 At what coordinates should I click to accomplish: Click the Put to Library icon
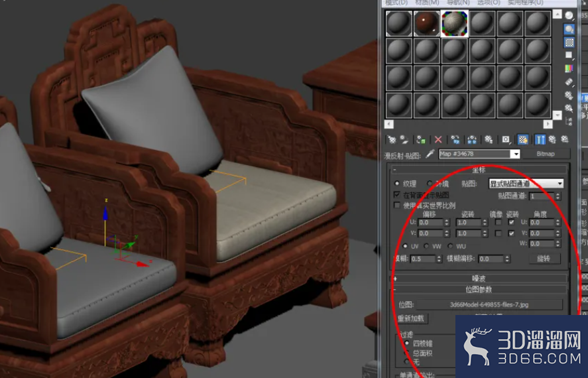coord(489,140)
